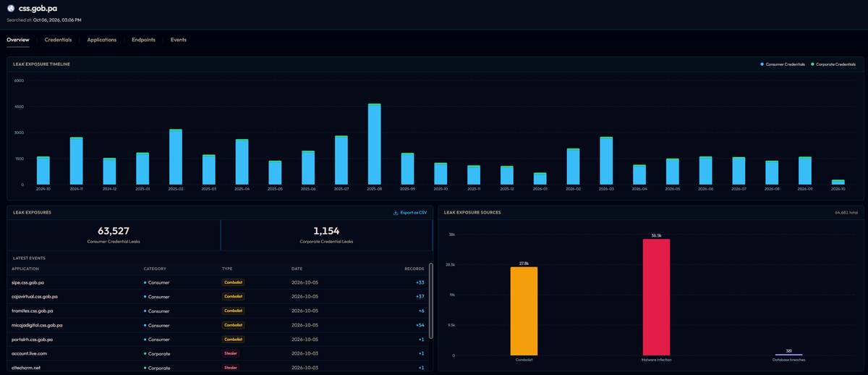Click the css.gob.pa domain title
This screenshot has height=375, width=868.
tap(38, 9)
